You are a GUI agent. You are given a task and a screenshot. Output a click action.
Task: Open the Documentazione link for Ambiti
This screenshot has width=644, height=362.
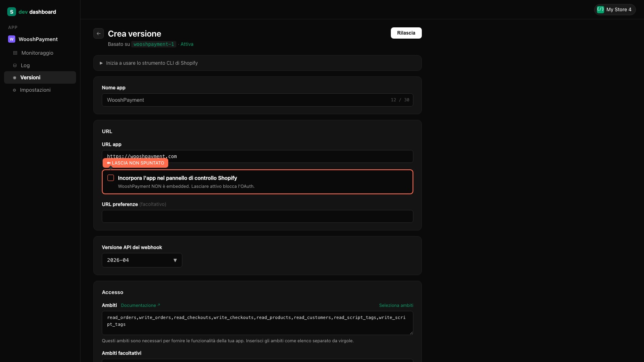tap(140, 305)
